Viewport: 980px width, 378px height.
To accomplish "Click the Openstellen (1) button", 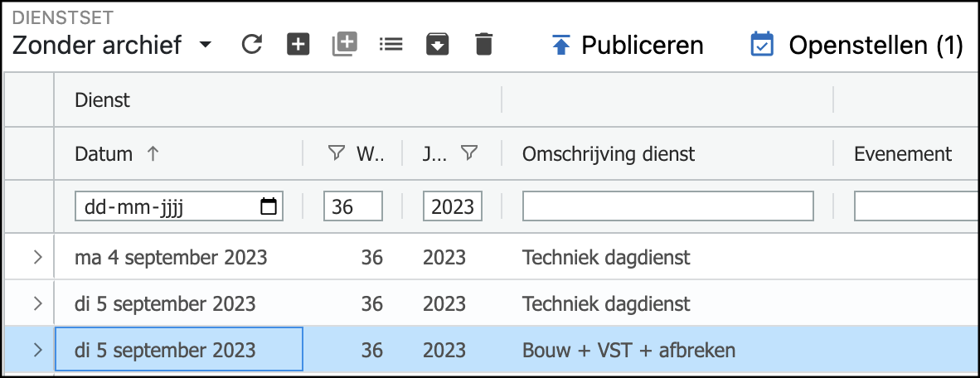I will (x=857, y=45).
